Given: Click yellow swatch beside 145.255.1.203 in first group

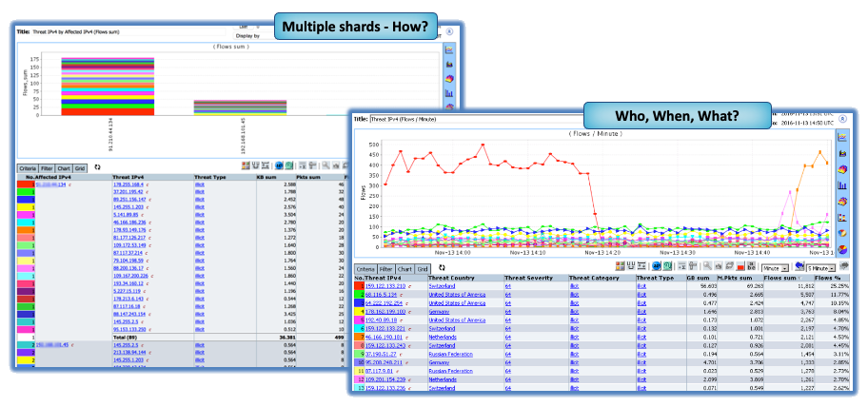Looking at the screenshot, I should pyautogui.click(x=26, y=206).
